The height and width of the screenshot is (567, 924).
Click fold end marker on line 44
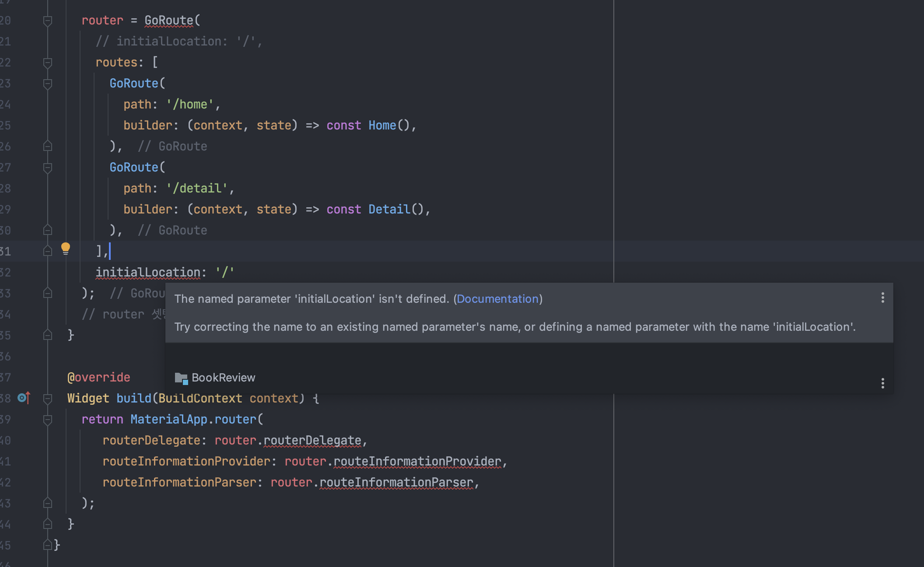coord(48,524)
